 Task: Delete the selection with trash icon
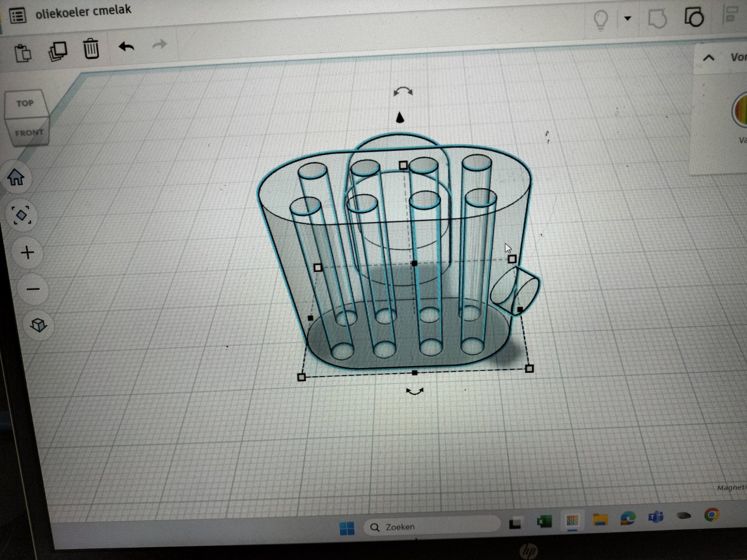click(x=91, y=49)
